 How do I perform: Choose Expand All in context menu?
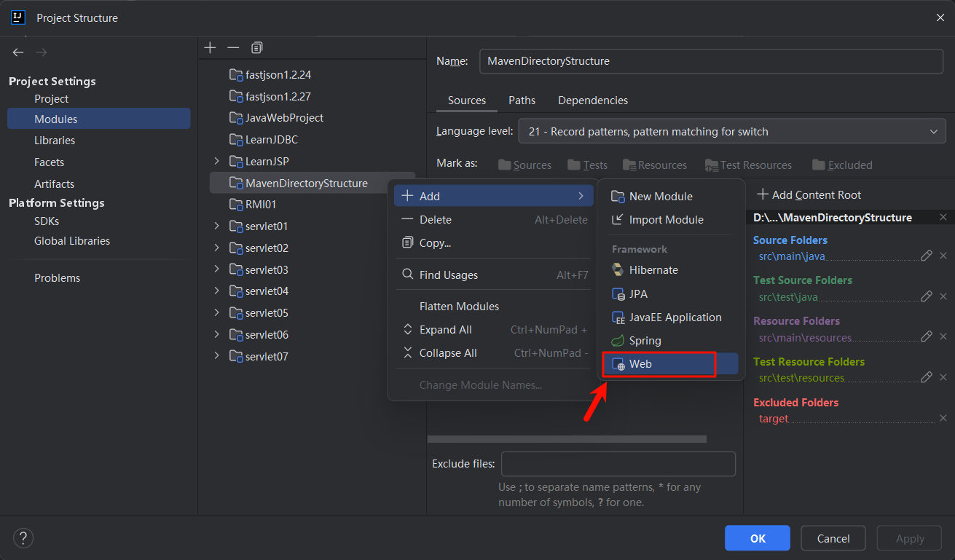(493, 329)
